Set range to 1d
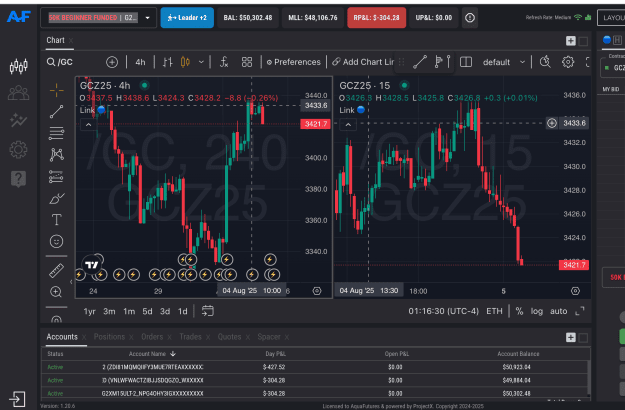 click(x=183, y=311)
